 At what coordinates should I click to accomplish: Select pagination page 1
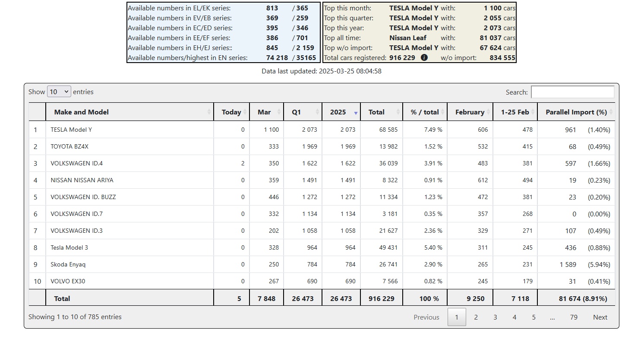pos(457,317)
